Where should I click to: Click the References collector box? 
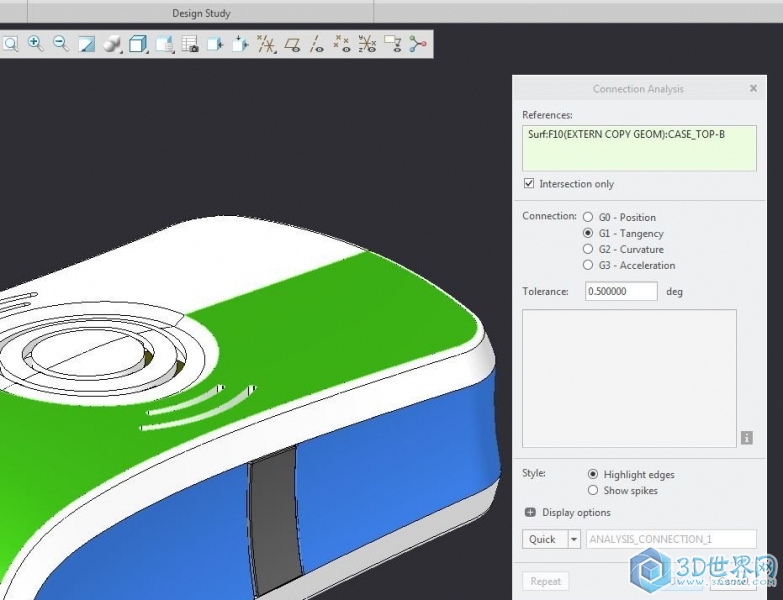coord(639,148)
